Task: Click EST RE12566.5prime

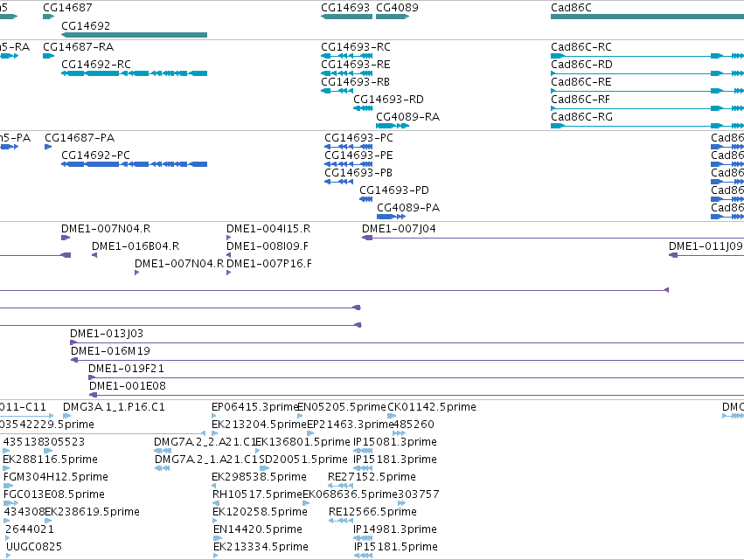Action: pyautogui.click(x=373, y=512)
